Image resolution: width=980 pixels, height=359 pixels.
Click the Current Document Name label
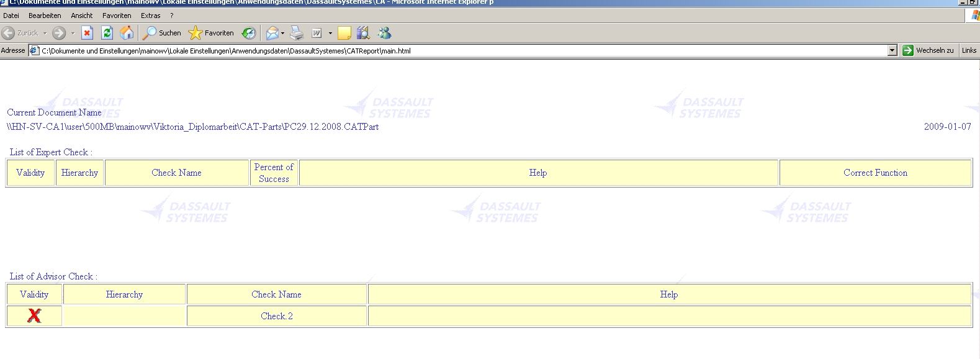point(54,112)
